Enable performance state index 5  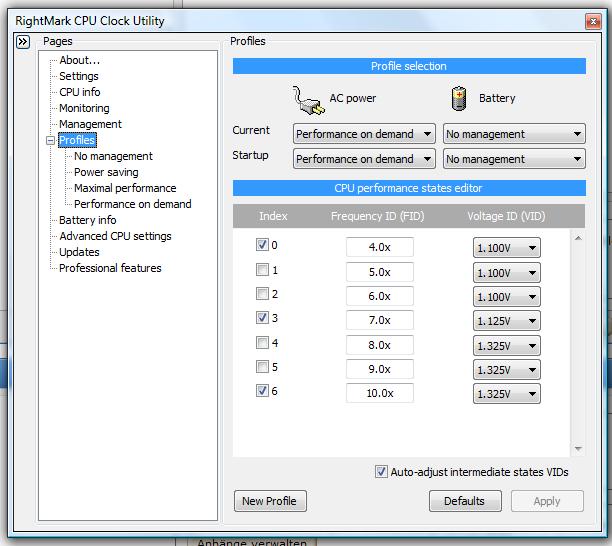(x=262, y=367)
